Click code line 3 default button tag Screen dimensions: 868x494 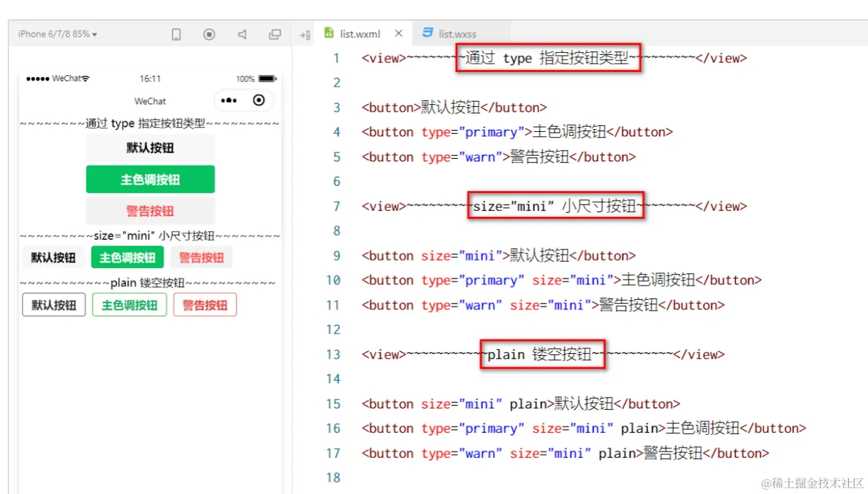point(454,107)
